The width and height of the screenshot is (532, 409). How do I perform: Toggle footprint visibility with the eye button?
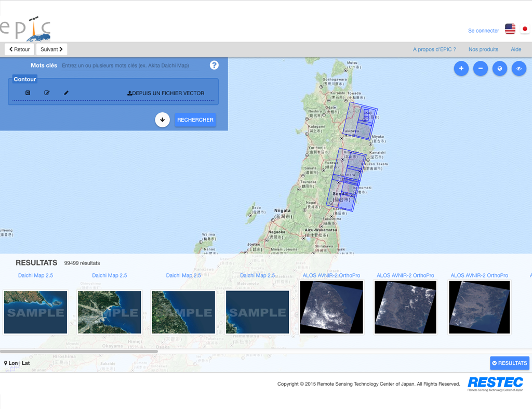click(519, 69)
